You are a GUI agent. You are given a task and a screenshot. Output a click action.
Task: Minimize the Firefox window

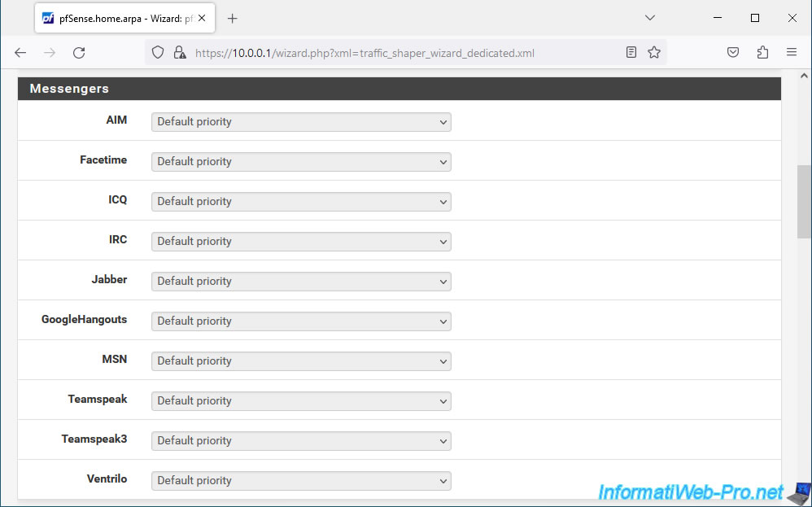tap(718, 18)
